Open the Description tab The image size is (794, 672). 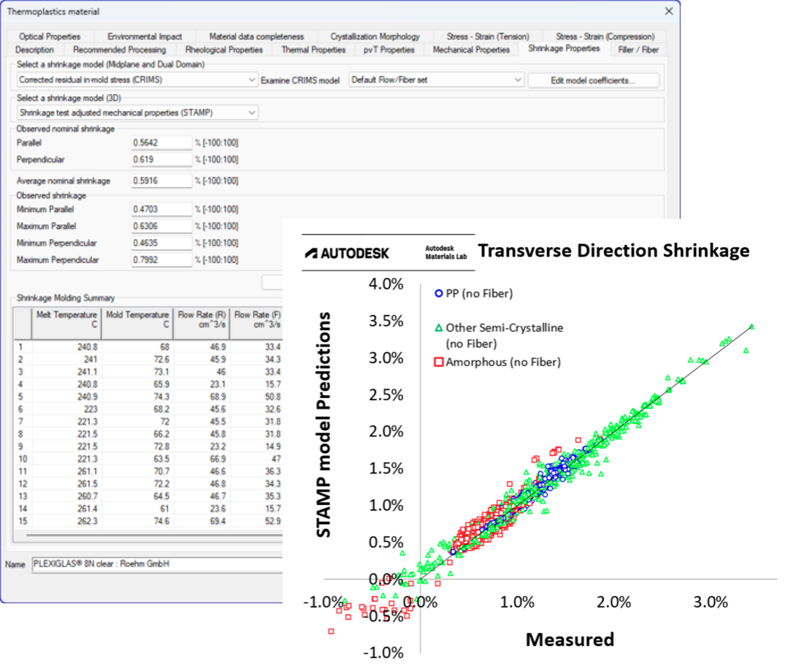(34, 50)
